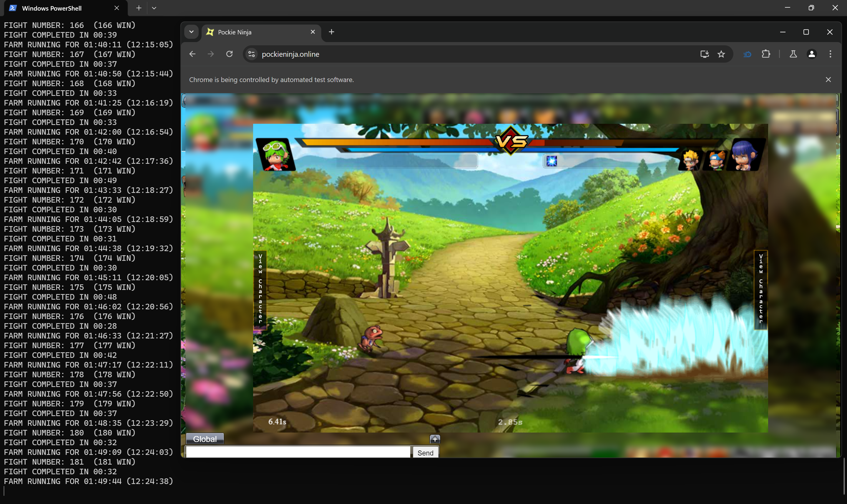Viewport: 847px width, 504px height.
Task: Add a new PowerShell terminal tab
Action: [x=139, y=8]
